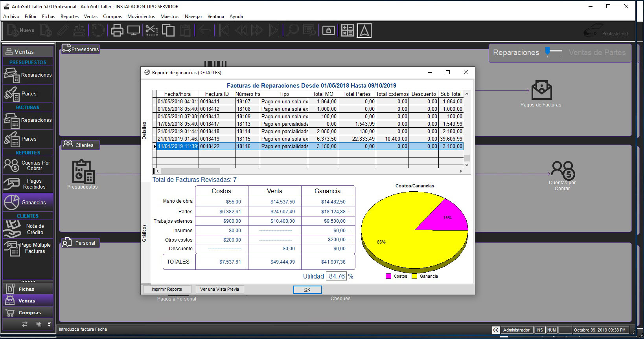Open Partes under Facturas in sidebar

click(x=28, y=139)
